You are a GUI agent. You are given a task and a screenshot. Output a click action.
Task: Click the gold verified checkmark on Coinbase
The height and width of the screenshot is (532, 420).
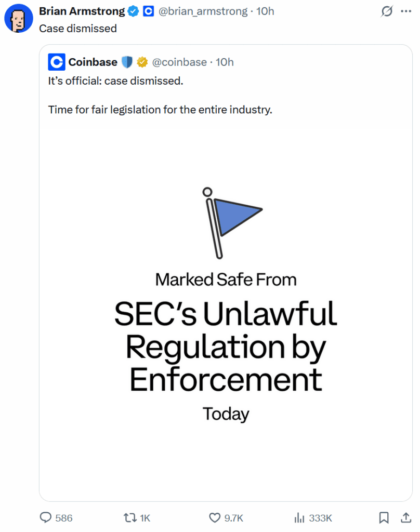[x=141, y=62]
